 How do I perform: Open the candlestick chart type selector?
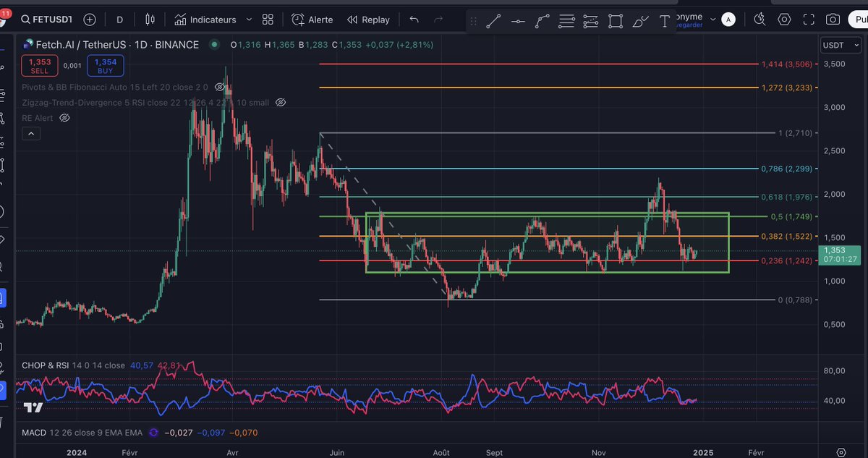150,20
